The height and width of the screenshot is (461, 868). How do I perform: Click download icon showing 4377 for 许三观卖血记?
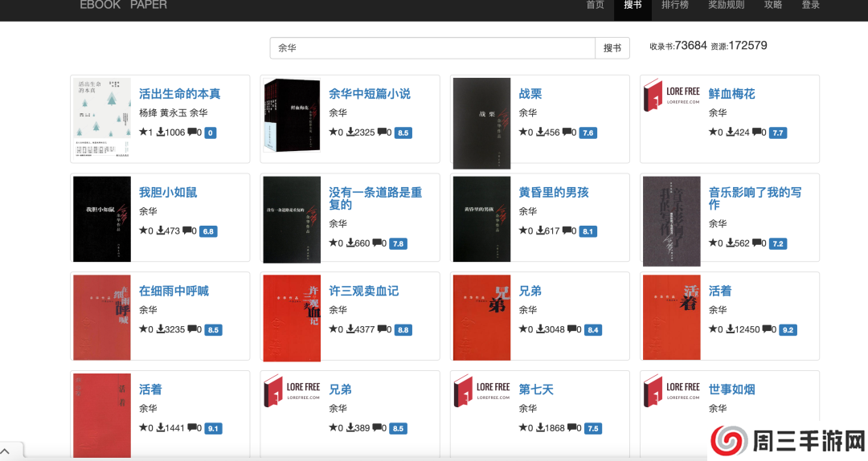click(350, 329)
